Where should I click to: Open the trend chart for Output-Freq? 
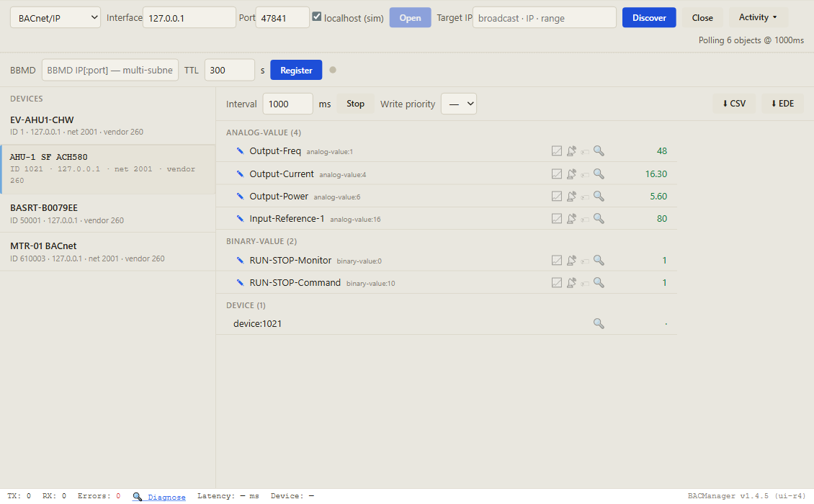pos(557,151)
